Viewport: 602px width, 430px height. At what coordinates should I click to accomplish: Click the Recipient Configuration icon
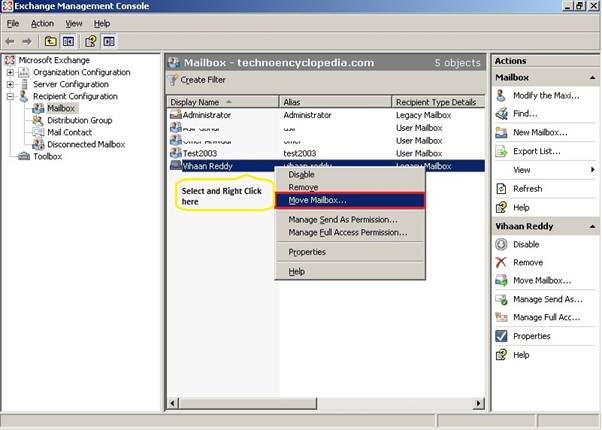point(24,96)
